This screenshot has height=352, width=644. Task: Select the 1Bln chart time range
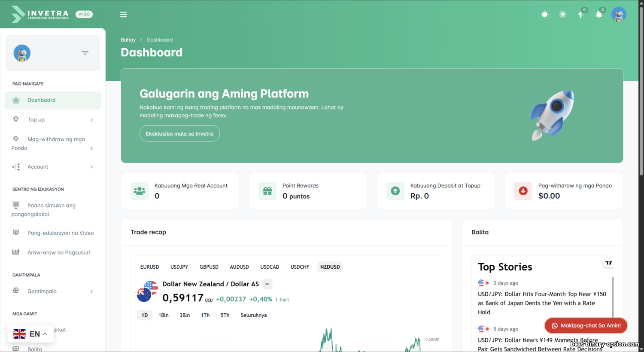pos(163,315)
